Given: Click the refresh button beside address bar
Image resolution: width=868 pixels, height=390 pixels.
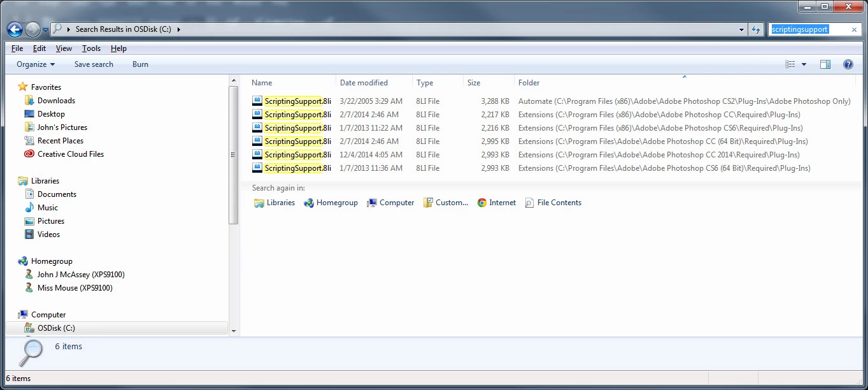Looking at the screenshot, I should pyautogui.click(x=756, y=29).
